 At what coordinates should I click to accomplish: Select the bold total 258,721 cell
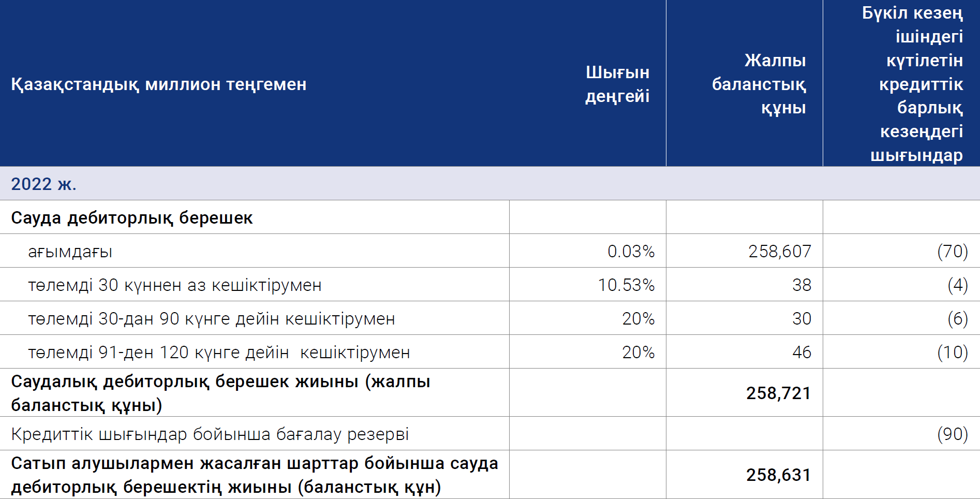coord(778,393)
